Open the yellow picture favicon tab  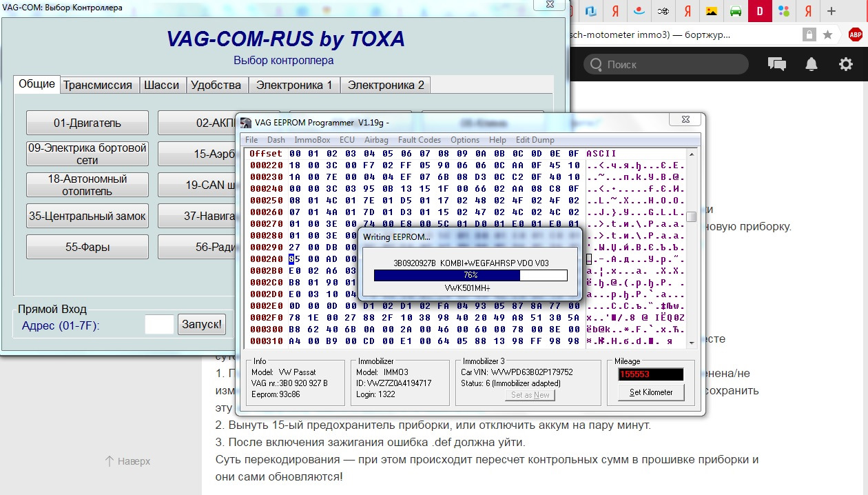coord(711,11)
